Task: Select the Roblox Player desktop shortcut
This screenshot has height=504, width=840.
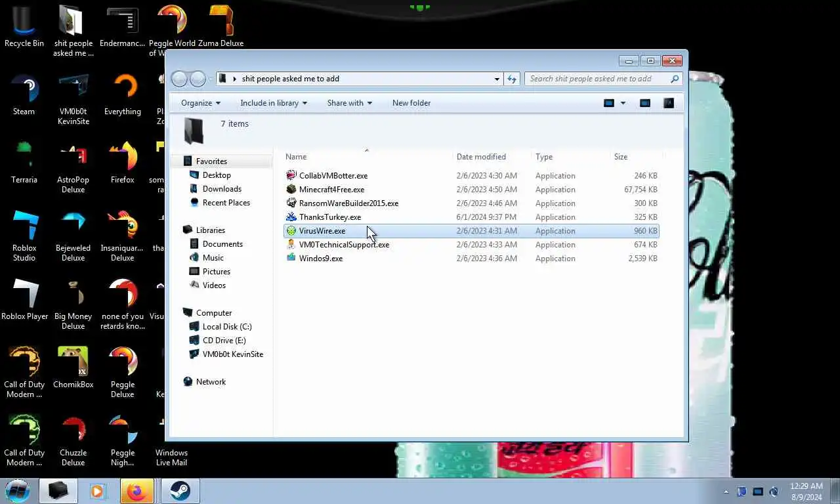Action: (24, 300)
